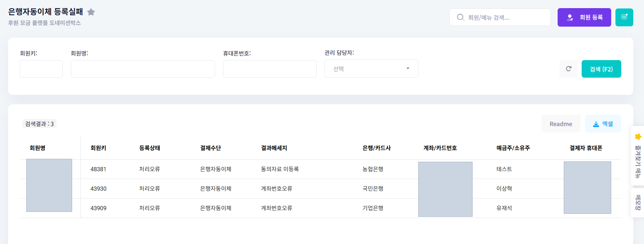Select member key 43909 cell
644x244 pixels.
(98, 208)
